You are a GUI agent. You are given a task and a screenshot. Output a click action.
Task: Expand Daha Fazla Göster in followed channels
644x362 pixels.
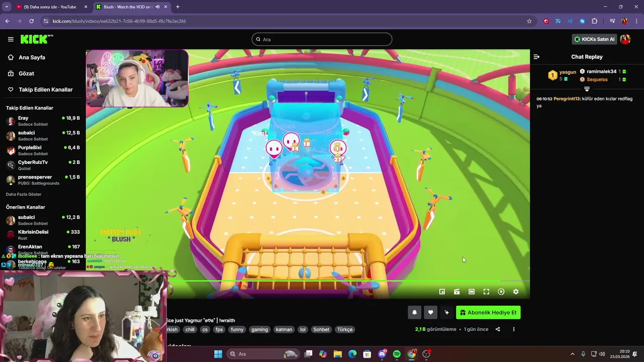click(x=24, y=194)
